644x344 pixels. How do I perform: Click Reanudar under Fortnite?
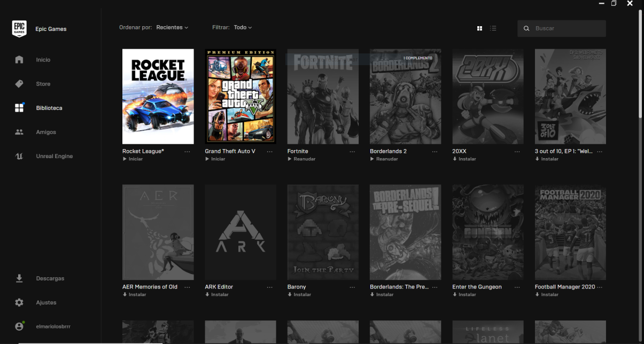(301, 159)
